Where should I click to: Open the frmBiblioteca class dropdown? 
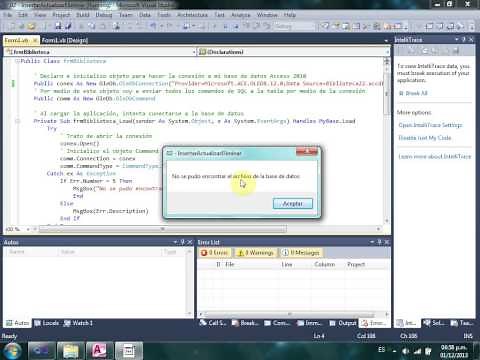coord(194,52)
